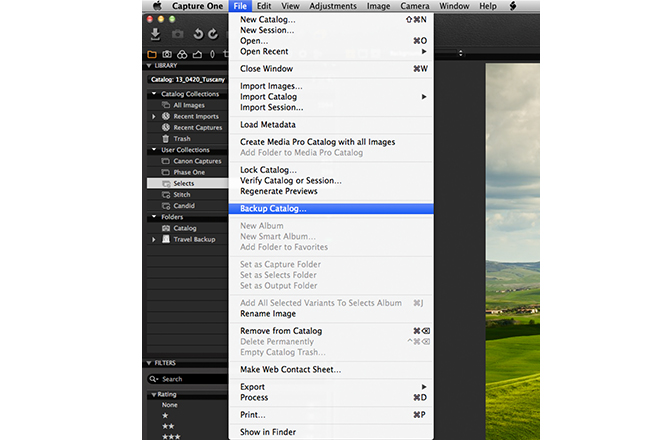The height and width of the screenshot is (440, 660).
Task: Expand the Recent Imports item
Action: [154, 116]
